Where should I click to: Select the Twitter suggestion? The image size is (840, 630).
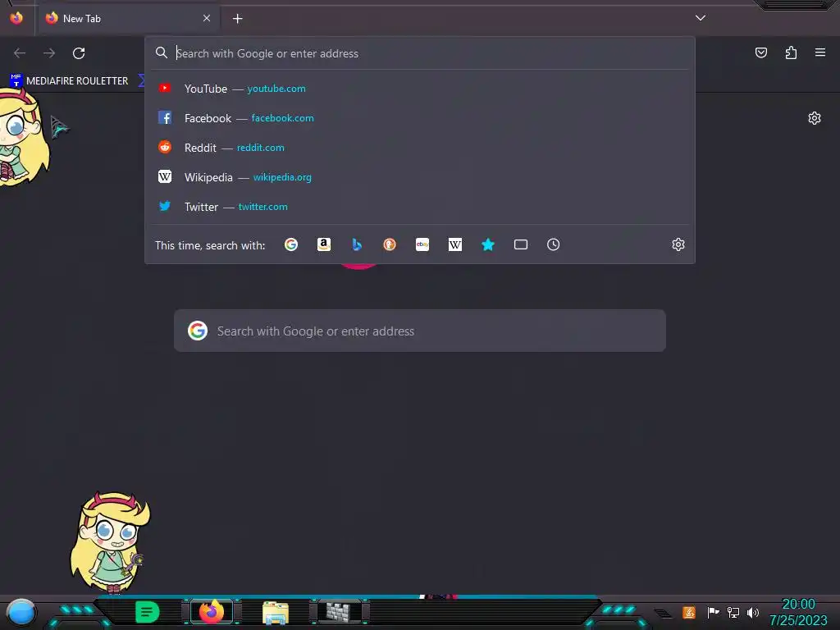pyautogui.click(x=420, y=206)
